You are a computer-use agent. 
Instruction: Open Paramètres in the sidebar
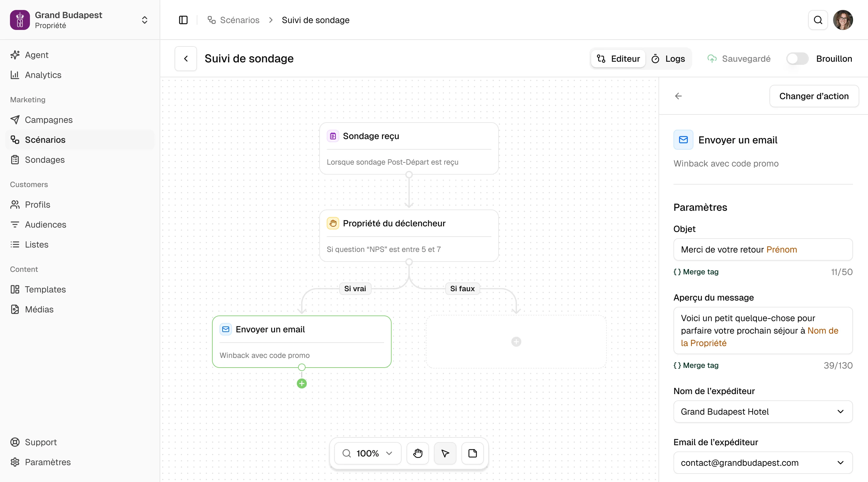click(80, 462)
